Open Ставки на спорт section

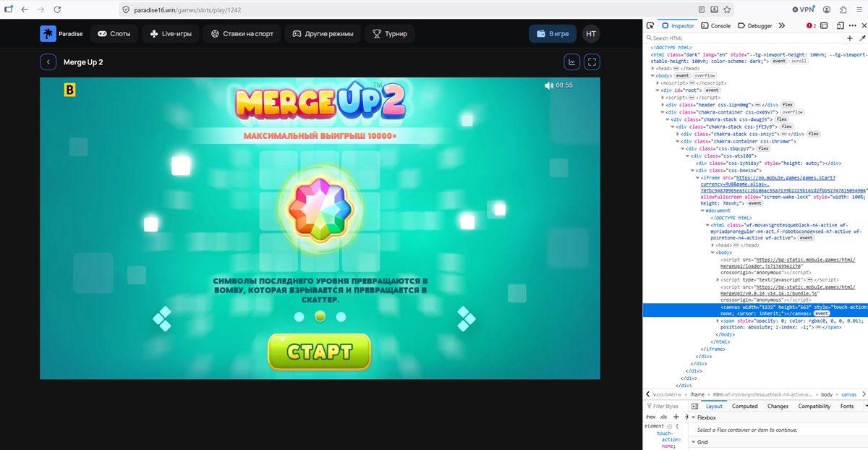click(242, 33)
